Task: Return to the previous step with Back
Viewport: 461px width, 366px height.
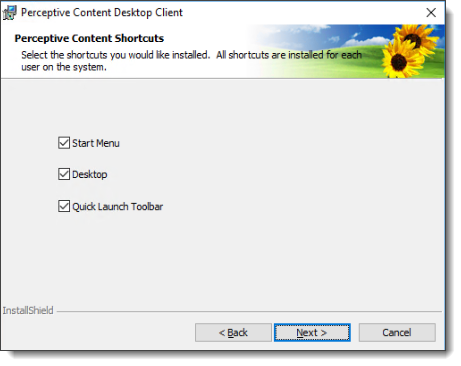Action: pos(233,332)
